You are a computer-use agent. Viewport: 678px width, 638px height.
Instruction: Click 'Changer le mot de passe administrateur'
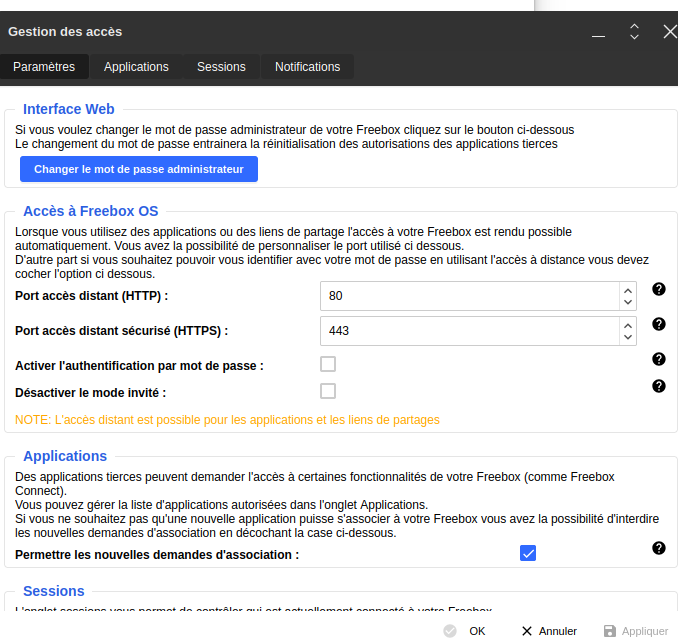point(139,170)
